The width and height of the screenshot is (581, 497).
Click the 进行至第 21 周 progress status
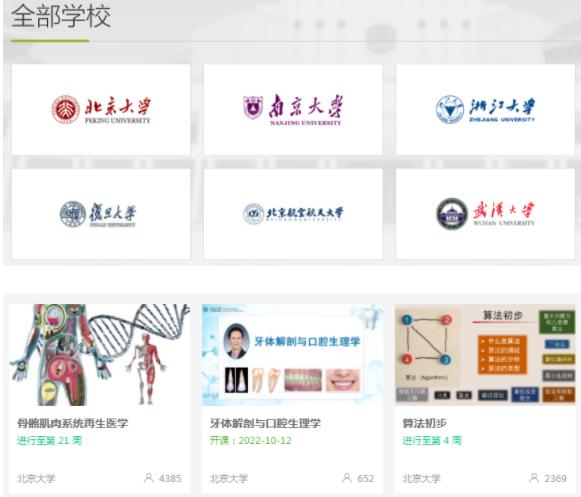tap(49, 440)
